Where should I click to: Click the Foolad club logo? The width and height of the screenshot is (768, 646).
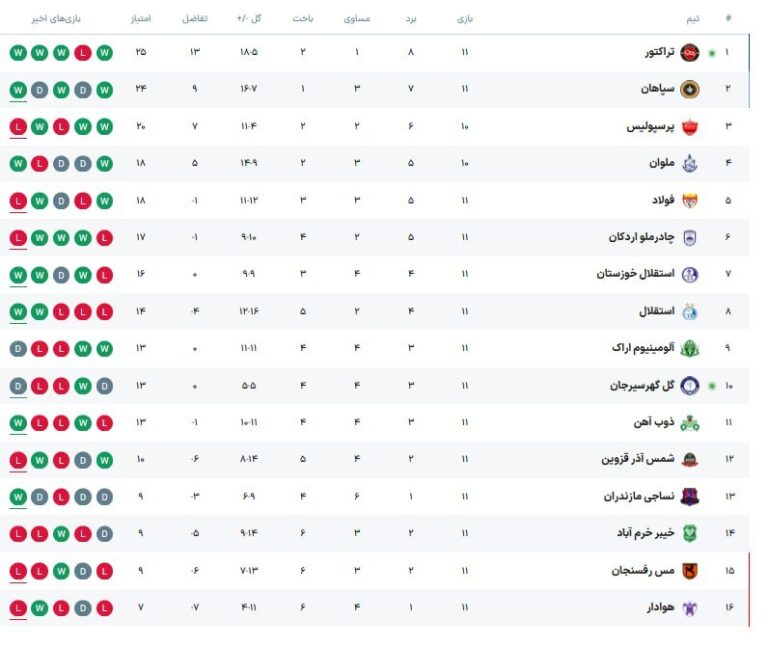(690, 200)
